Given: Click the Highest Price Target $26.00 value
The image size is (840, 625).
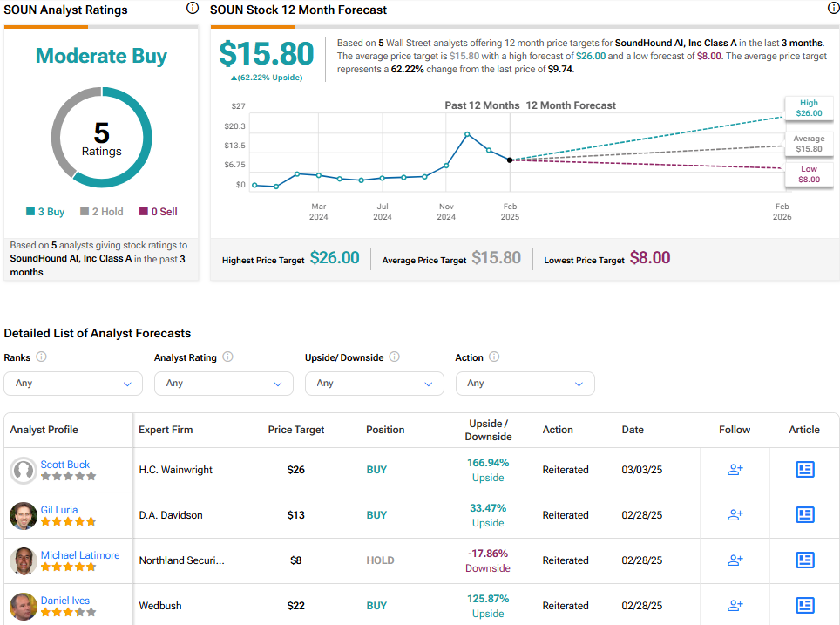Looking at the screenshot, I should click(x=335, y=258).
